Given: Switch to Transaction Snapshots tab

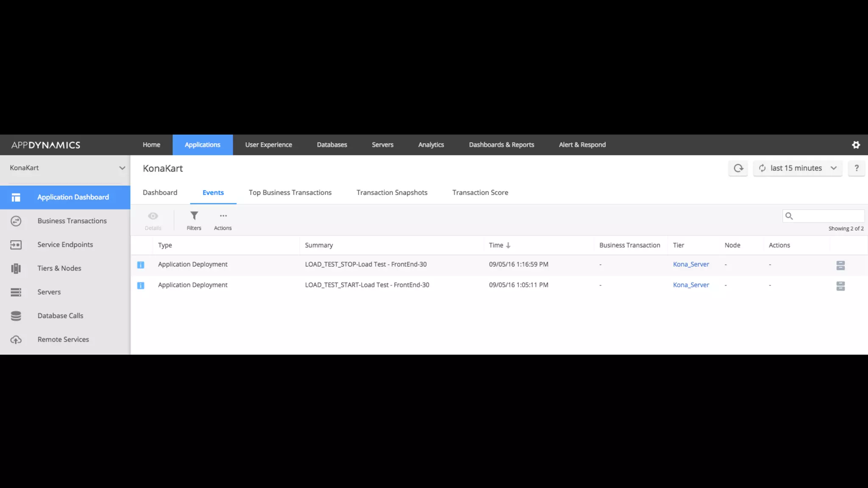Looking at the screenshot, I should tap(392, 192).
